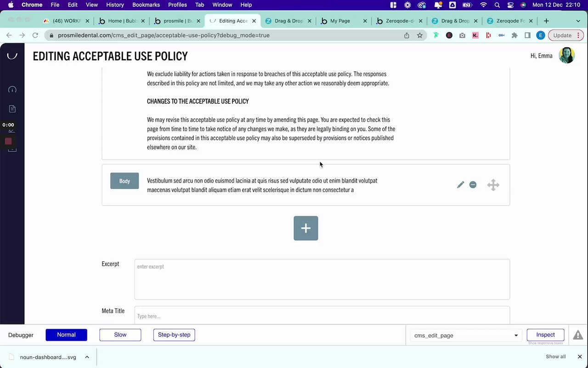Screen dimensions: 588x368
Task: Click the Inspect button in debugger
Action: pyautogui.click(x=545, y=335)
